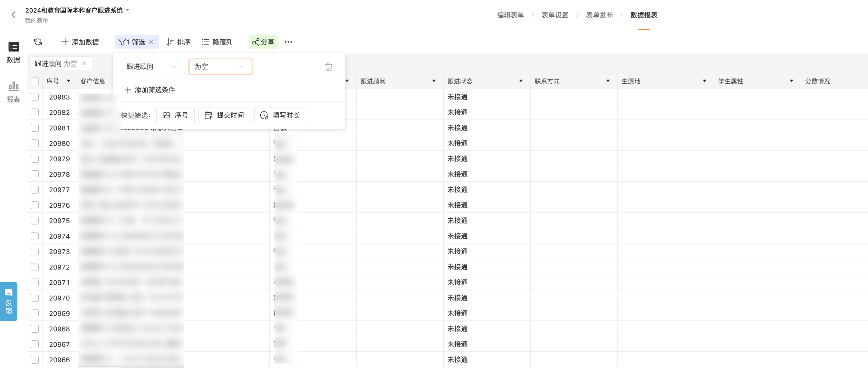This screenshot has width=868, height=371.
Task: Open more options (three dots) menu
Action: point(288,42)
